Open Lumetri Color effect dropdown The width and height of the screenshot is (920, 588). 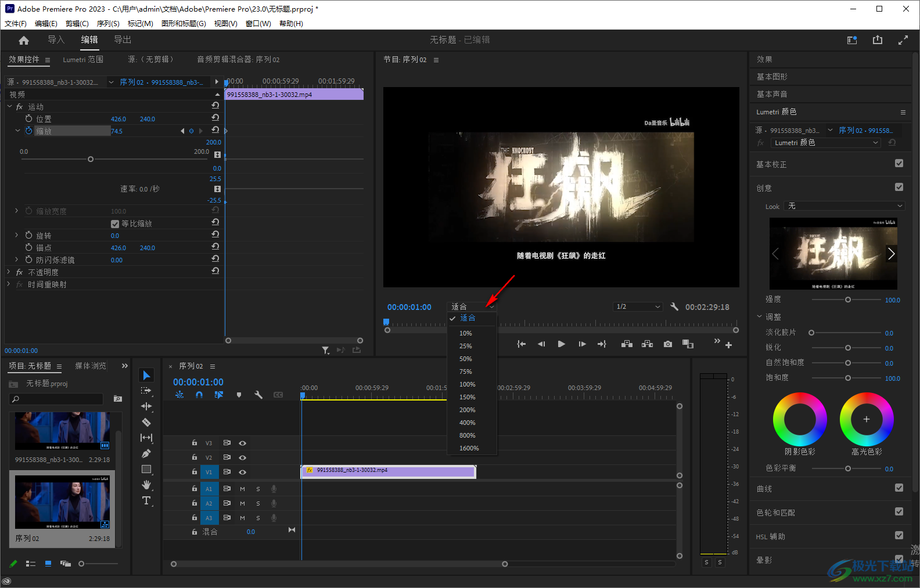826,143
